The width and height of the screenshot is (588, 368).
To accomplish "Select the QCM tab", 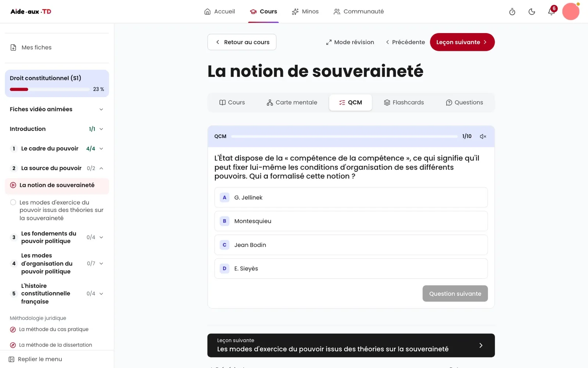I will (x=350, y=103).
